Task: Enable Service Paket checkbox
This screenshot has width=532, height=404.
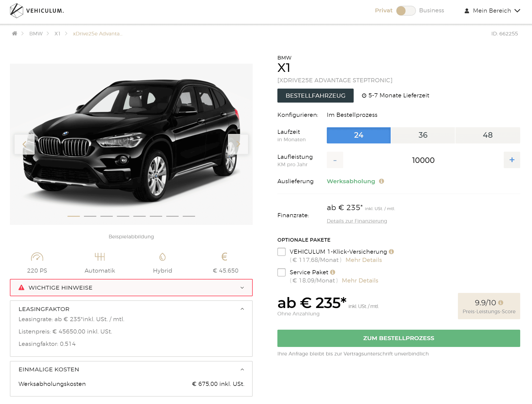Action: tap(282, 272)
